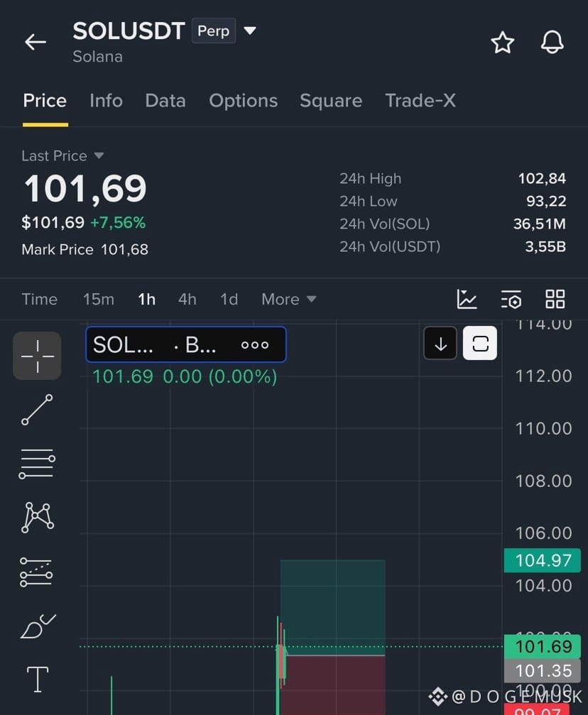
Task: Select the 1d chart interval
Action: (x=229, y=299)
